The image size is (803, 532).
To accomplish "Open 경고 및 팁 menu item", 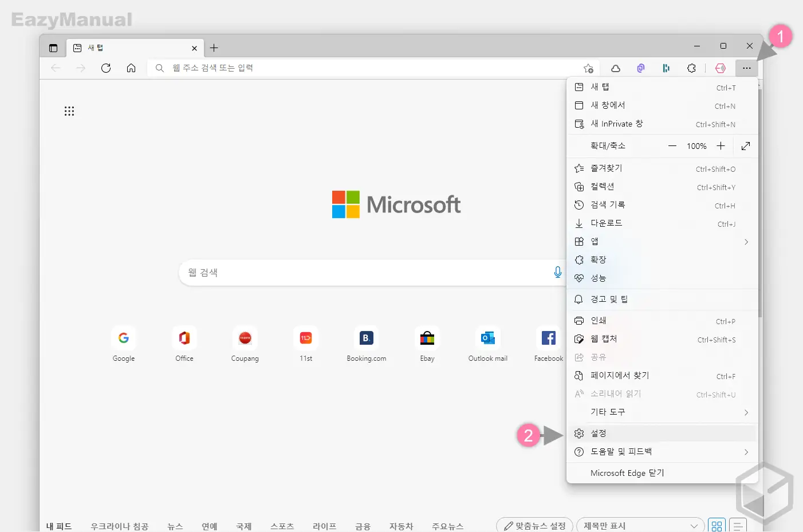I will (x=662, y=300).
